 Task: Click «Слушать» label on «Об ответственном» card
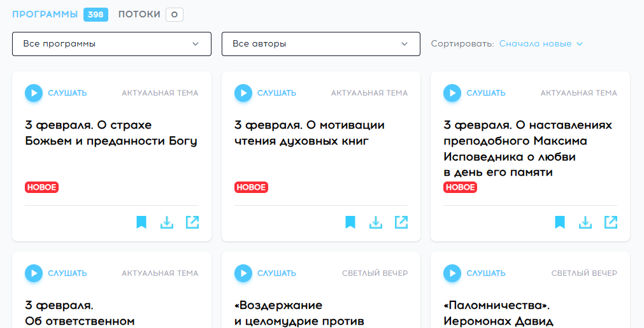68,273
